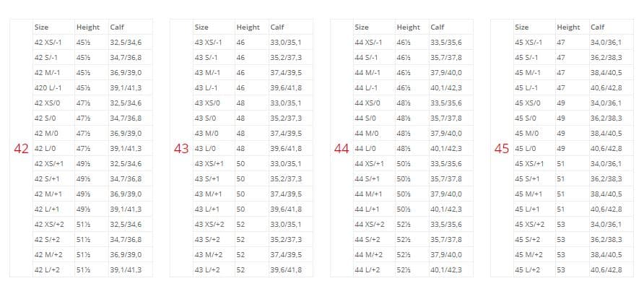Click the large red 42 label
Viewport: 644px width, 294px height.
[22, 148]
